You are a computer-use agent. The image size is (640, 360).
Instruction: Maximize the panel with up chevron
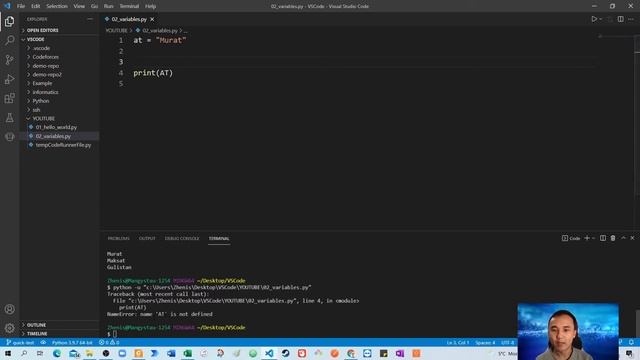click(x=623, y=238)
